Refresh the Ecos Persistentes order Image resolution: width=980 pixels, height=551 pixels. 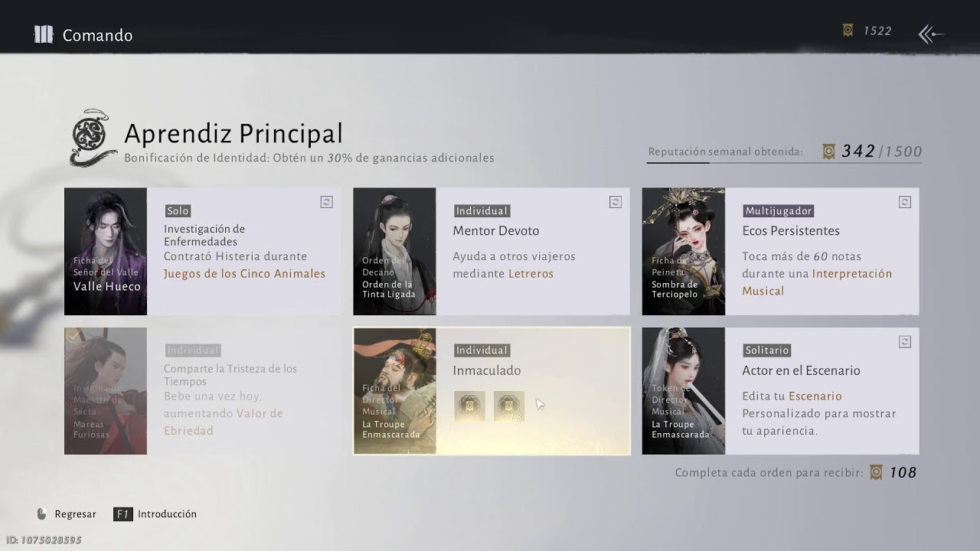pyautogui.click(x=904, y=202)
